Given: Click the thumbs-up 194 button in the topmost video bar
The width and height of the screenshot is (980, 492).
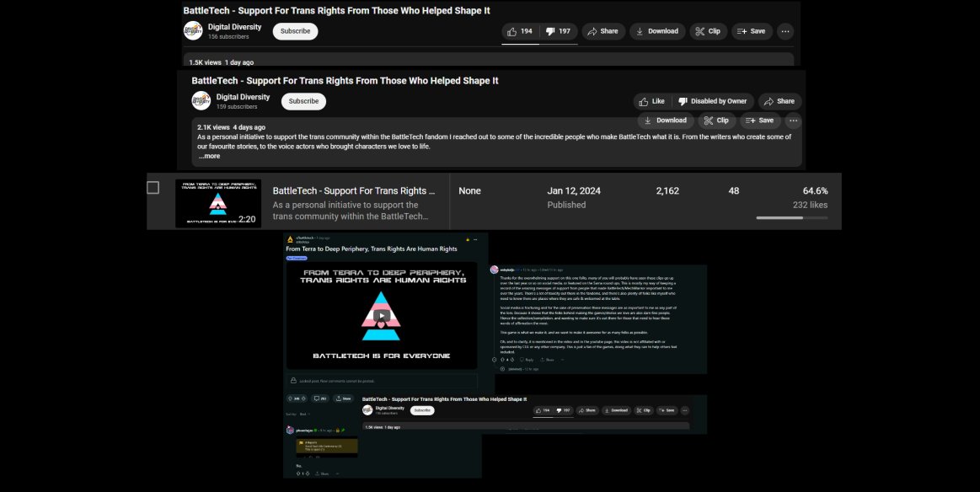Looking at the screenshot, I should coord(521,31).
